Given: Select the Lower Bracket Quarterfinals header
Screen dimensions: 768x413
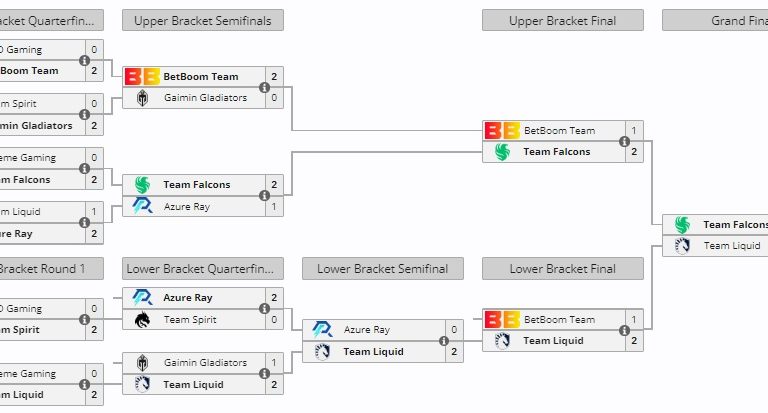Looking at the screenshot, I should 203,268.
